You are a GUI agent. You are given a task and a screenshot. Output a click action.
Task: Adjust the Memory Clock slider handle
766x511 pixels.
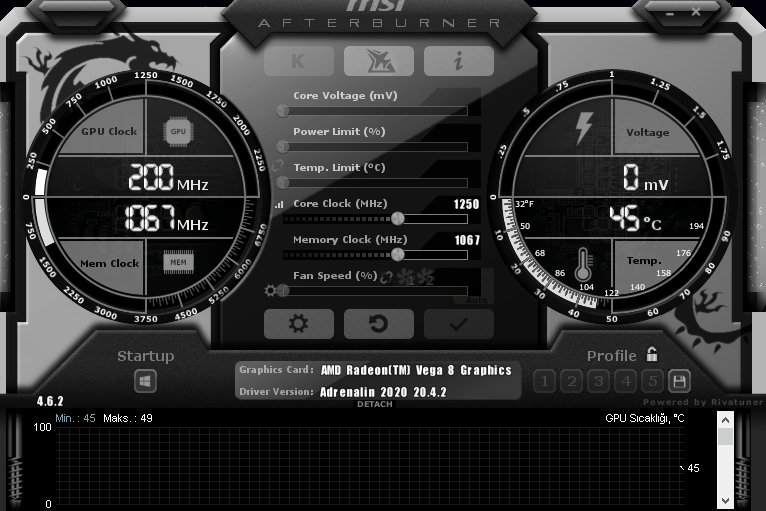[398, 254]
